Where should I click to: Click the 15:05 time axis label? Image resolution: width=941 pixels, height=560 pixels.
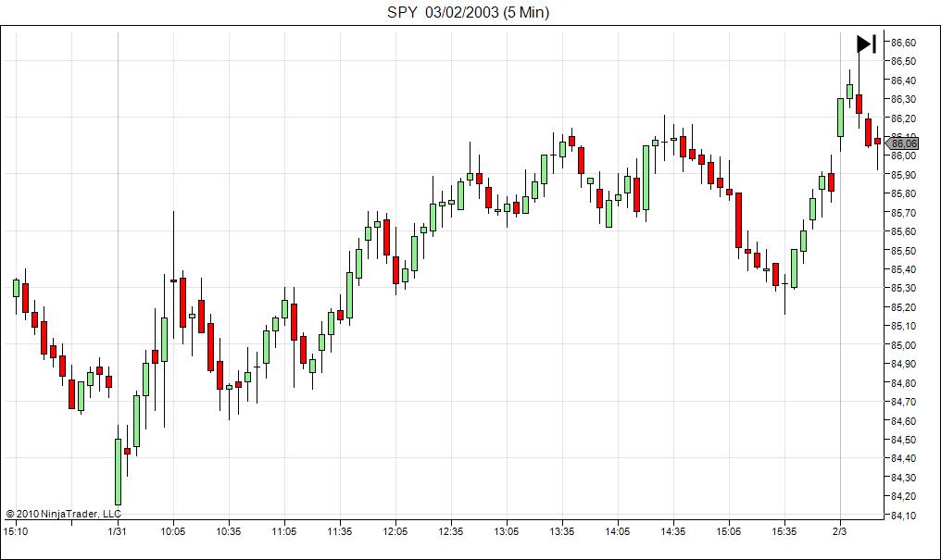pyautogui.click(x=729, y=531)
